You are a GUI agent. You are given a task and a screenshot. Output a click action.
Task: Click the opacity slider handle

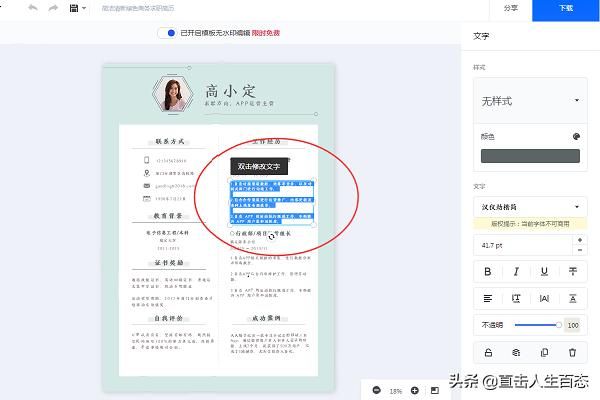(x=558, y=325)
